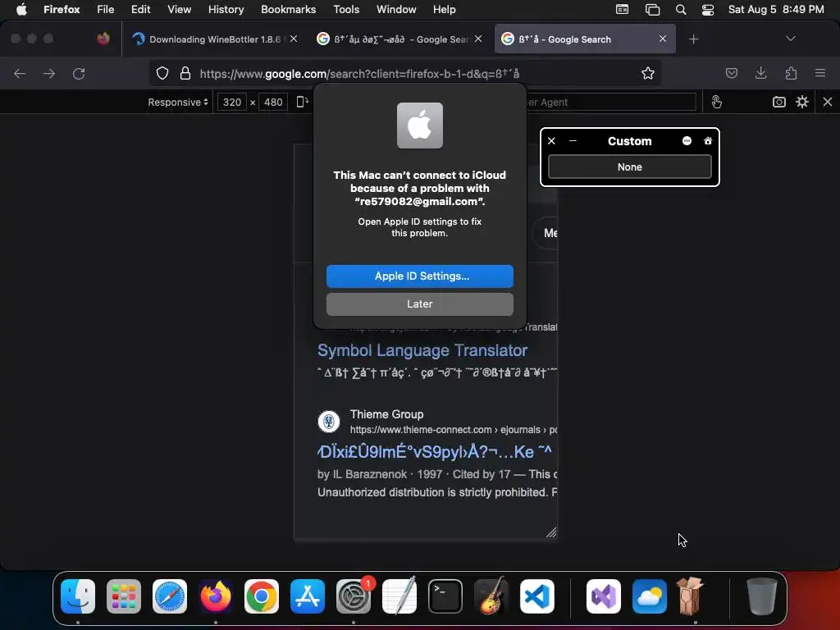840x630 pixels.
Task: Bookmark this page with star icon
Action: 648,73
